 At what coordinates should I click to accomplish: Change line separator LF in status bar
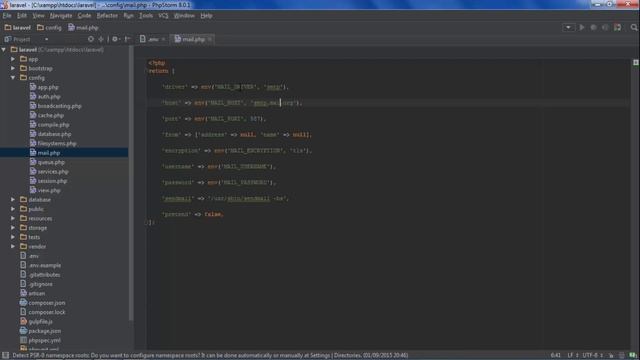pos(573,356)
